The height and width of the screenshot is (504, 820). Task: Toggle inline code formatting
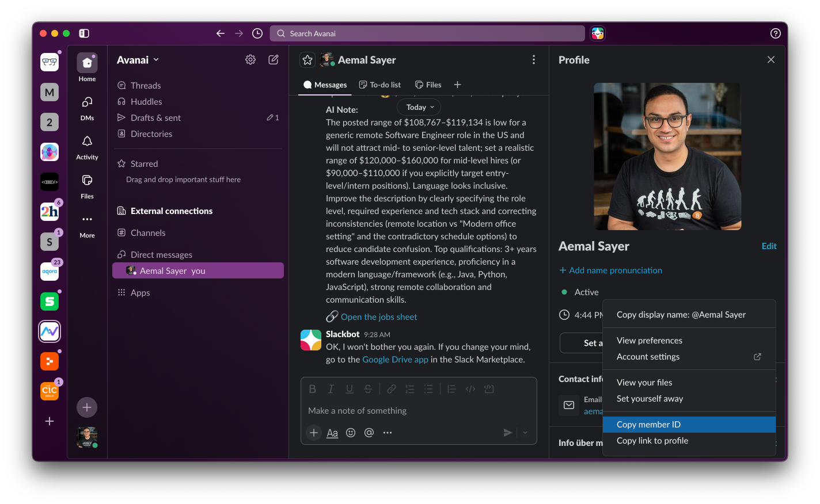click(470, 389)
